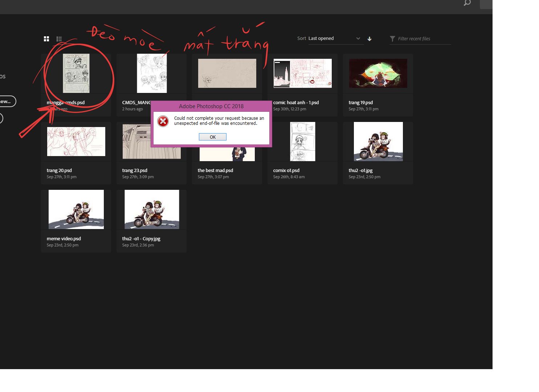Open mangga cmds.psd thumbnail
This screenshot has height=392, width=539.
(x=76, y=73)
